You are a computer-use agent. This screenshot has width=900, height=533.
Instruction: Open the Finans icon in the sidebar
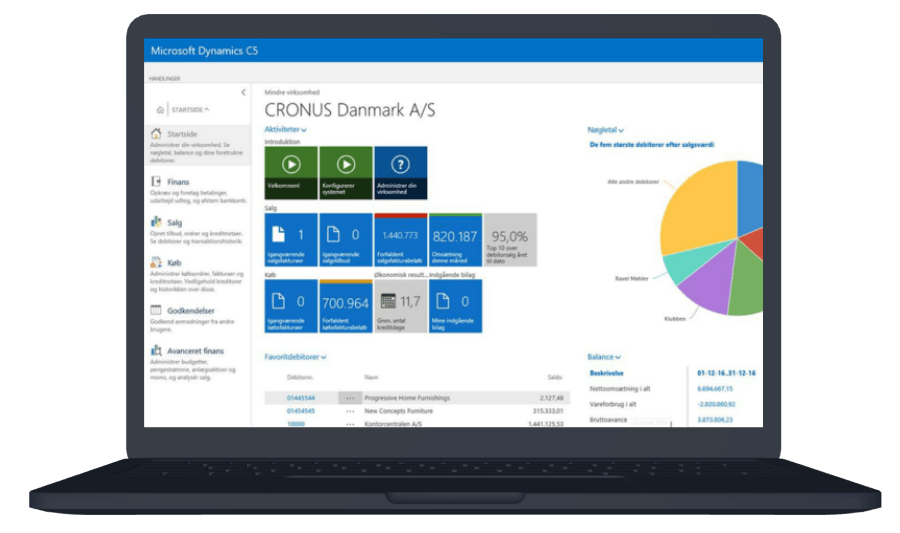(156, 181)
